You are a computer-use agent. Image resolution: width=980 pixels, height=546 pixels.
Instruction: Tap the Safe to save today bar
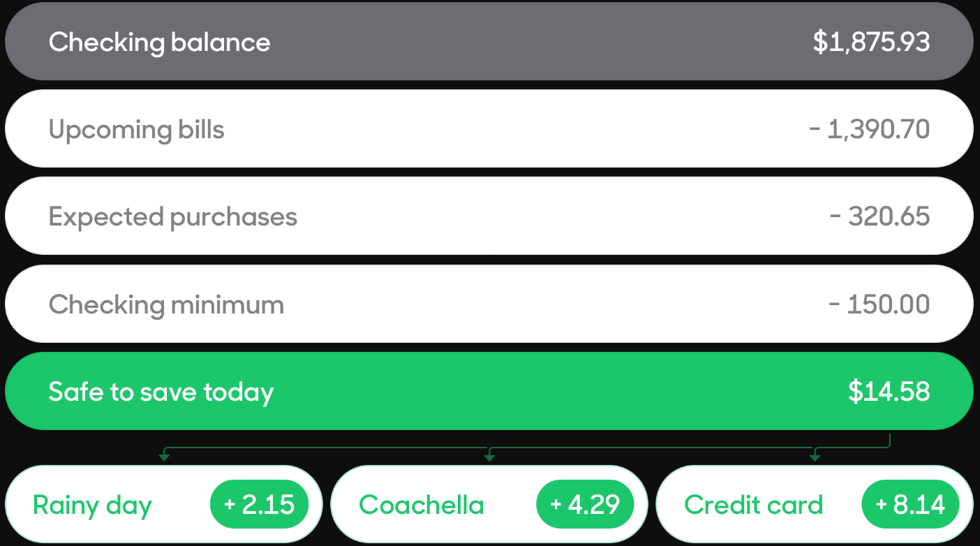[x=489, y=392]
